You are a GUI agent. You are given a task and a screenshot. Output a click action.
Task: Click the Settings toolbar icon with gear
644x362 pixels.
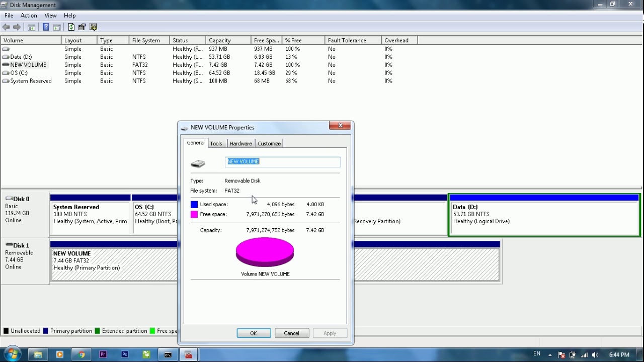(x=93, y=27)
